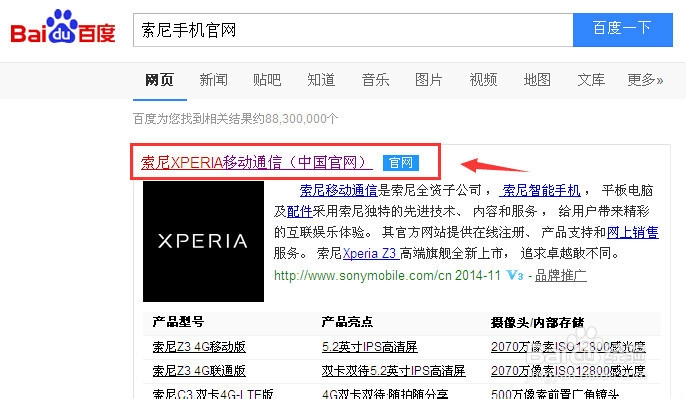686x399 pixels.
Task: Select the 网页 tab
Action: pyautogui.click(x=160, y=80)
